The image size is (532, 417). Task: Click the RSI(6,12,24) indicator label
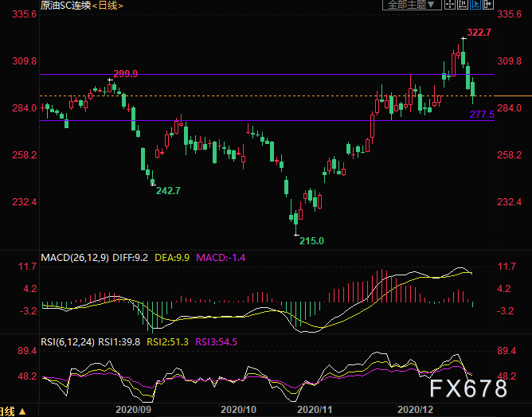pos(68,341)
